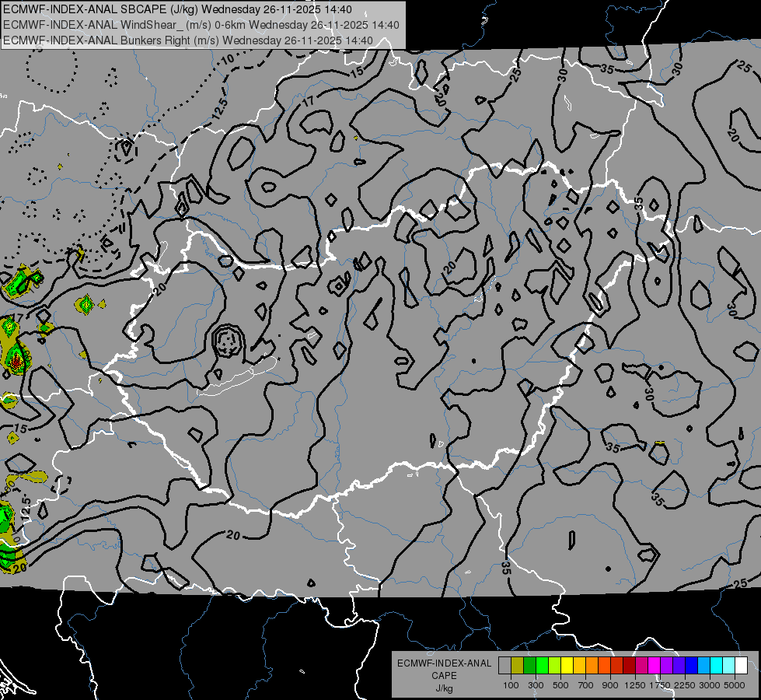Click the cyan legend swatch
Image resolution: width=761 pixels, height=700 pixels.
(x=717, y=665)
